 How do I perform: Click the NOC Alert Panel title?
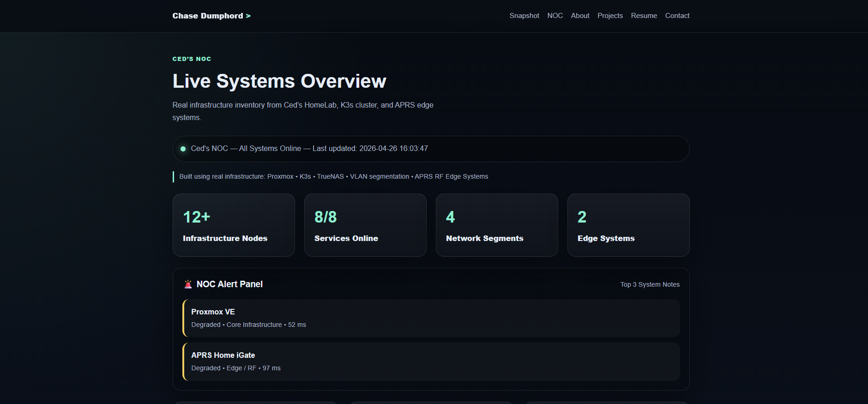[x=229, y=284]
